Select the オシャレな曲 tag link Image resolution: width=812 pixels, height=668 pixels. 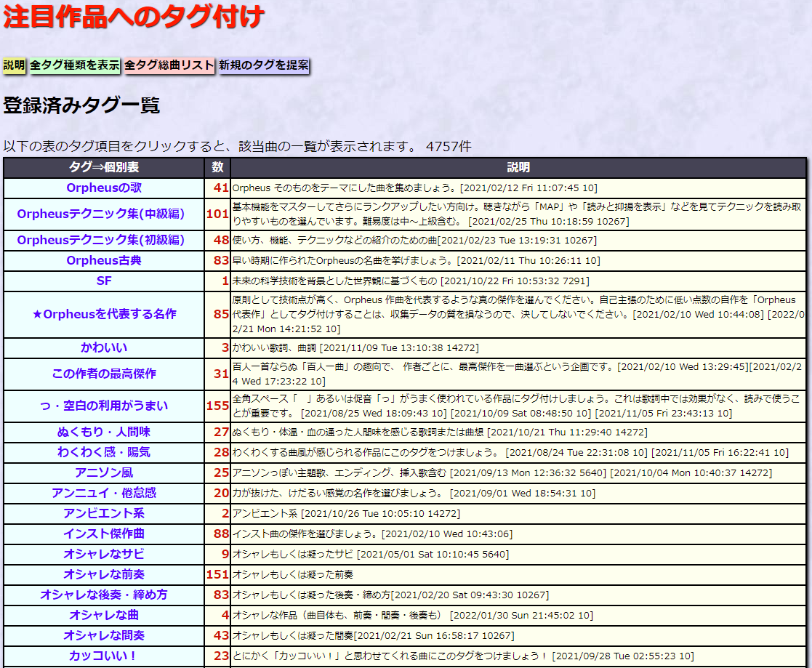tap(104, 615)
